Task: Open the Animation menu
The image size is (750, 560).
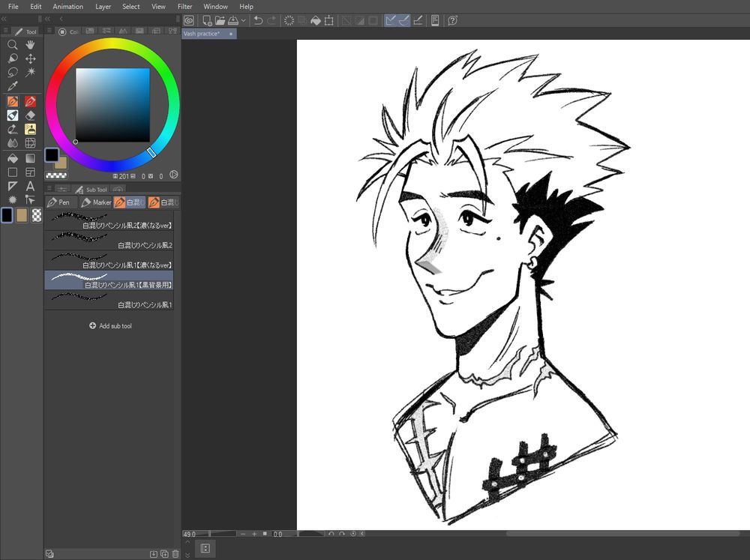Action: pos(68,7)
